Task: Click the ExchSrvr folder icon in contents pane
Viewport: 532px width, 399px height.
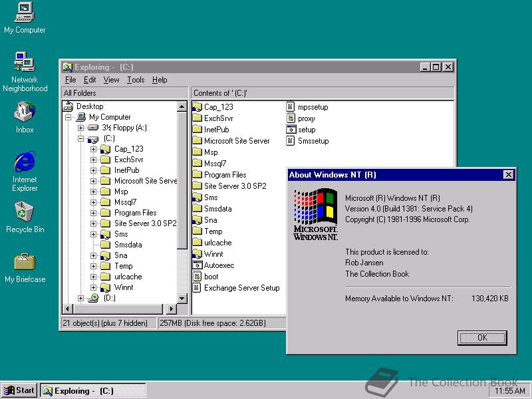Action: pyautogui.click(x=197, y=118)
